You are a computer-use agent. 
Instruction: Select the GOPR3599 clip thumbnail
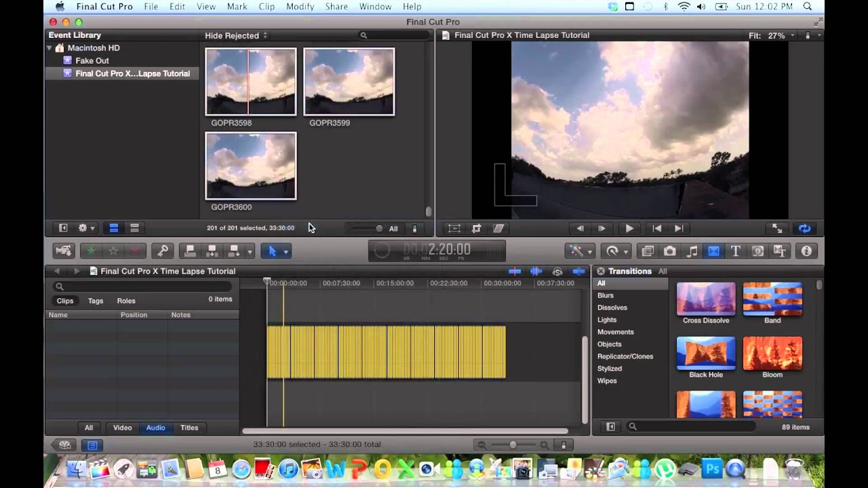349,82
